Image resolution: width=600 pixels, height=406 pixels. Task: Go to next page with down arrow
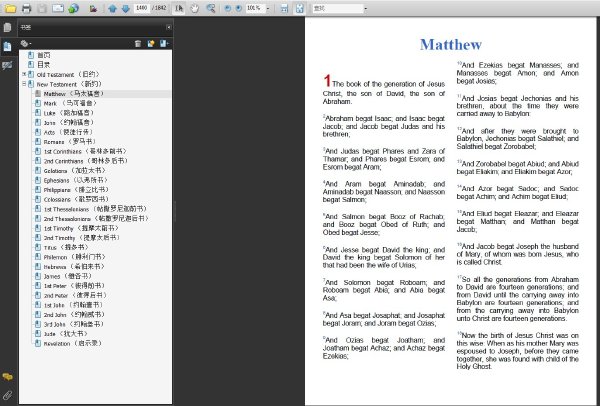(x=126, y=8)
